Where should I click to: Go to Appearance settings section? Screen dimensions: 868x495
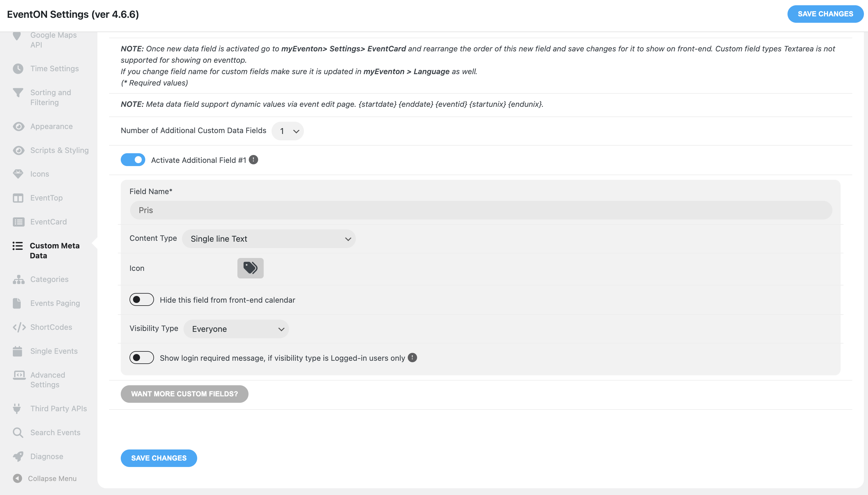pos(51,126)
